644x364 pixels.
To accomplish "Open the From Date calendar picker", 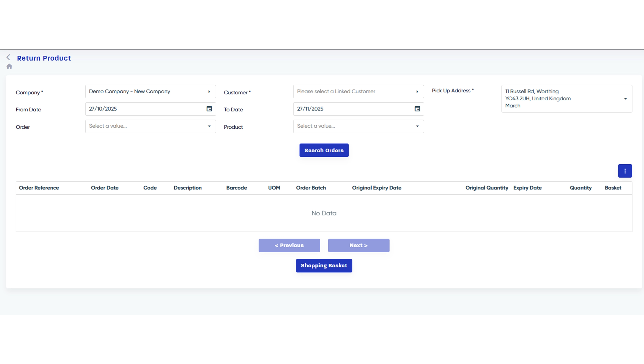I will [209, 109].
